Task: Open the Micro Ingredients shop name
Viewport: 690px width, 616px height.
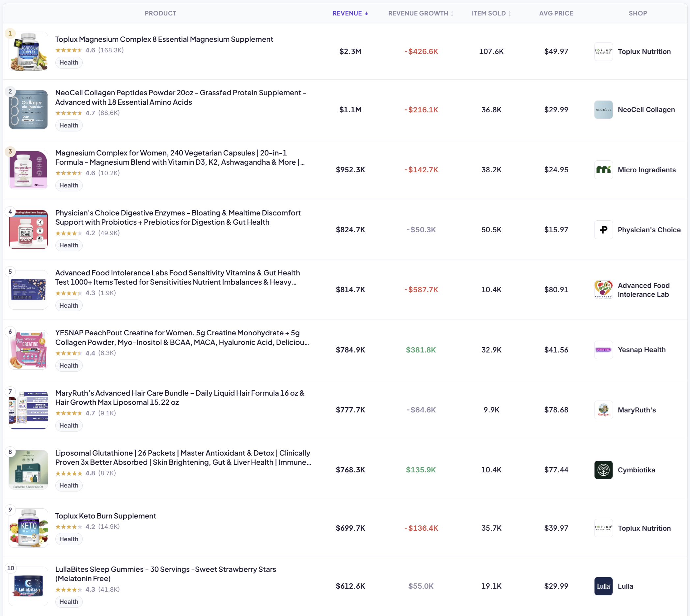Action: (x=646, y=170)
